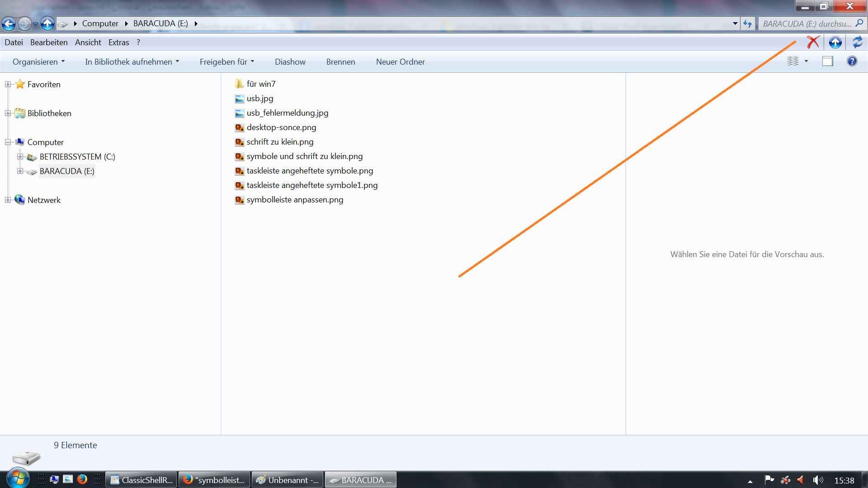Open the Organisieren dropdown menu
Image resolution: width=868 pixels, height=488 pixels.
coord(38,62)
